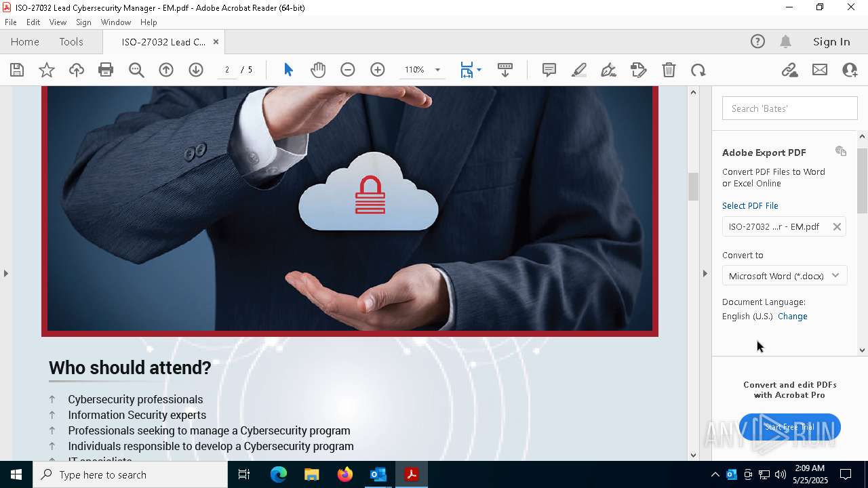868x488 pixels.
Task: Open the find text magnifier
Action: click(x=136, y=70)
